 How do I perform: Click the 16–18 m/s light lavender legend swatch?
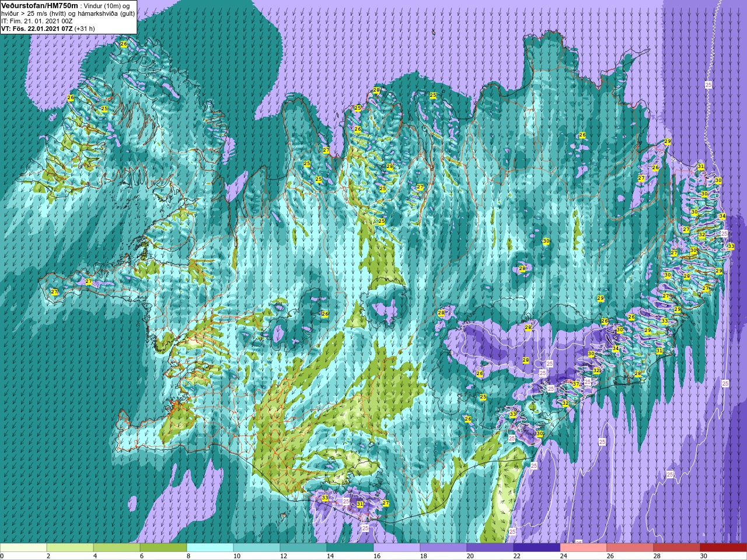(397, 548)
